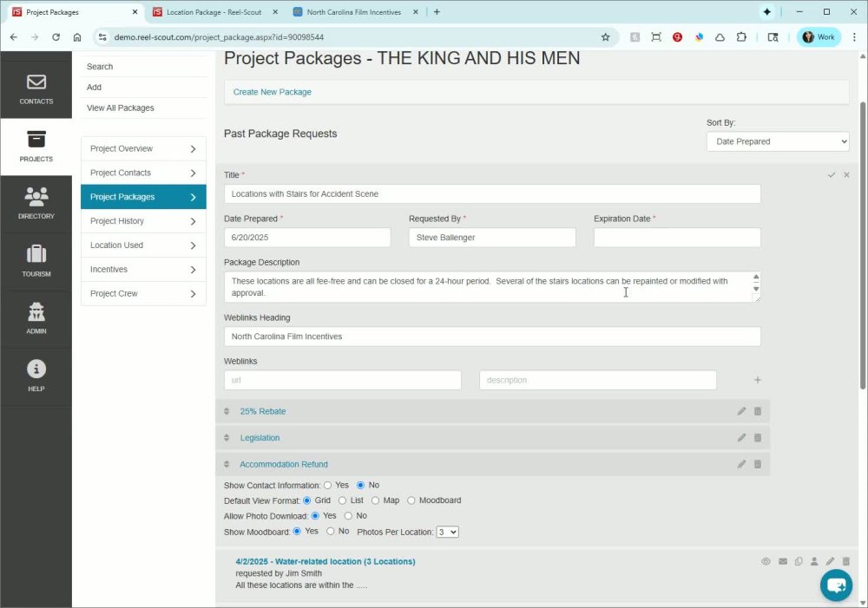
Task: Open the Legislation link
Action: coord(260,438)
